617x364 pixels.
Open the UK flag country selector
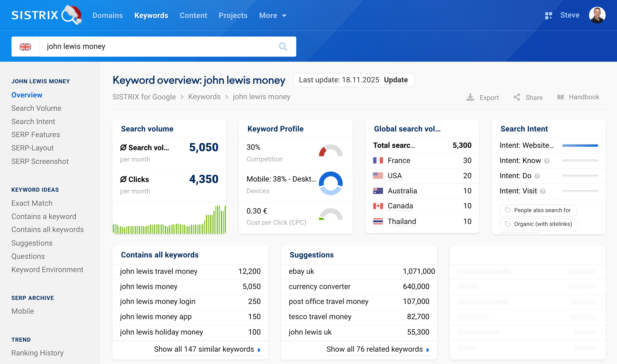tap(25, 47)
